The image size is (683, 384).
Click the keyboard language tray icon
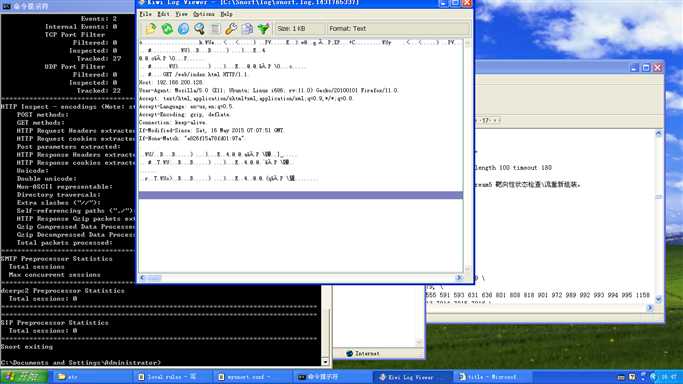(x=621, y=377)
